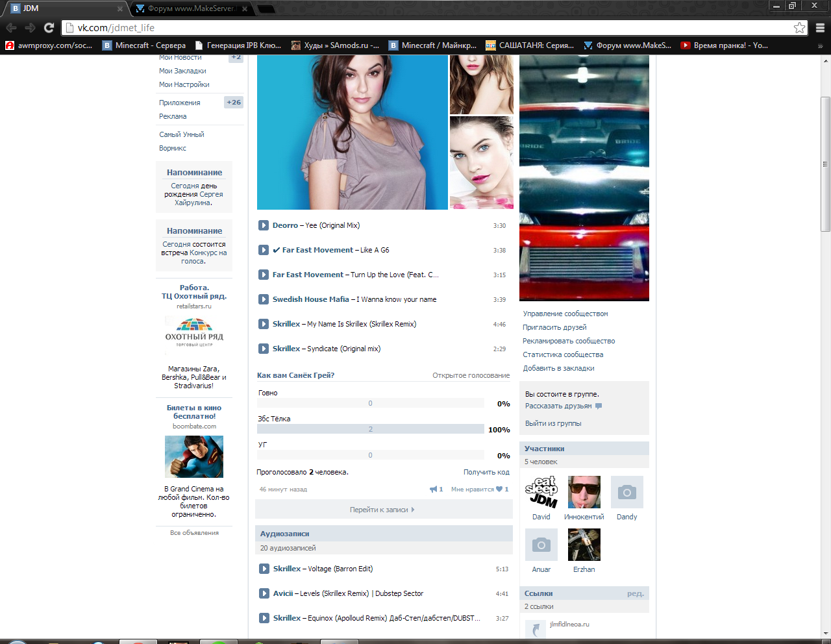
Task: Click the browser back arrow
Action: tap(11, 28)
